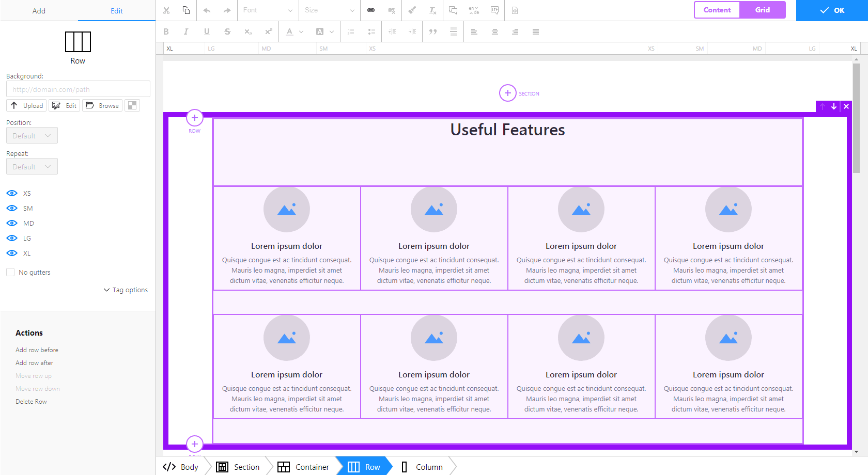The image size is (868, 475).
Task: Toggle LG breakpoint visibility eye
Action: (12, 238)
